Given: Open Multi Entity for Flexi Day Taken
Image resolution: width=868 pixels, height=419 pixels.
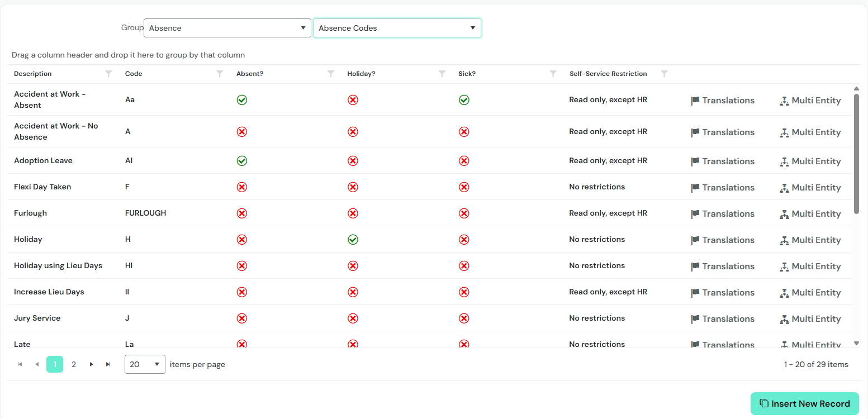Looking at the screenshot, I should [x=810, y=188].
